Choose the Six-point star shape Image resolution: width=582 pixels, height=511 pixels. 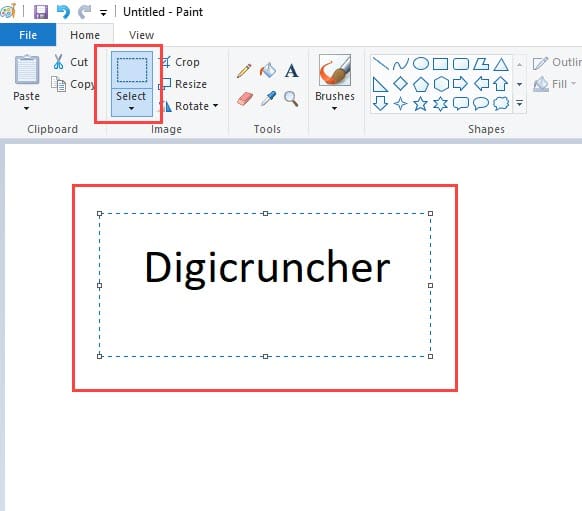coord(441,104)
